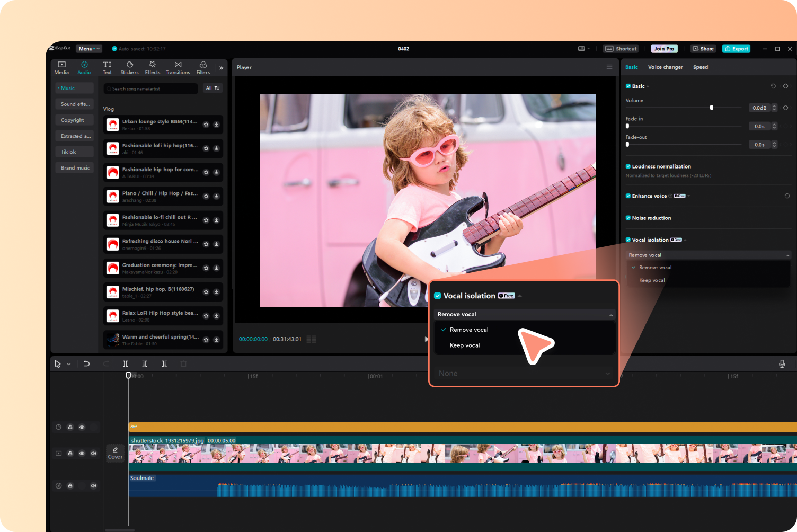
Task: Hide the orange overlay track with eye icon
Action: click(x=82, y=427)
